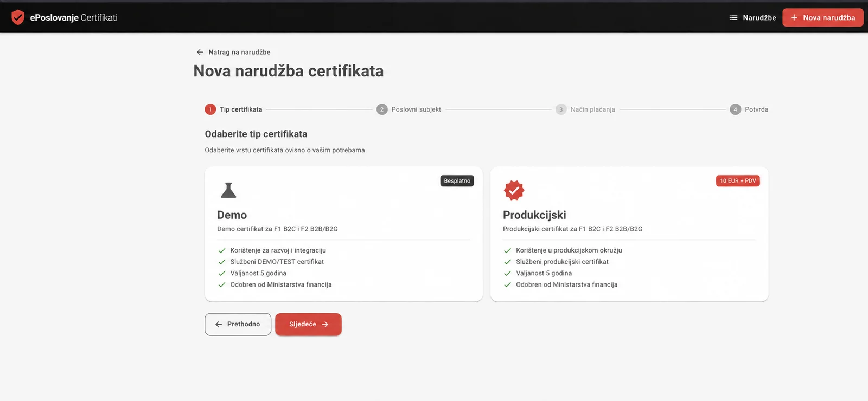This screenshot has height=401, width=868.
Task: Click the Nova narudžba button
Action: (x=822, y=17)
